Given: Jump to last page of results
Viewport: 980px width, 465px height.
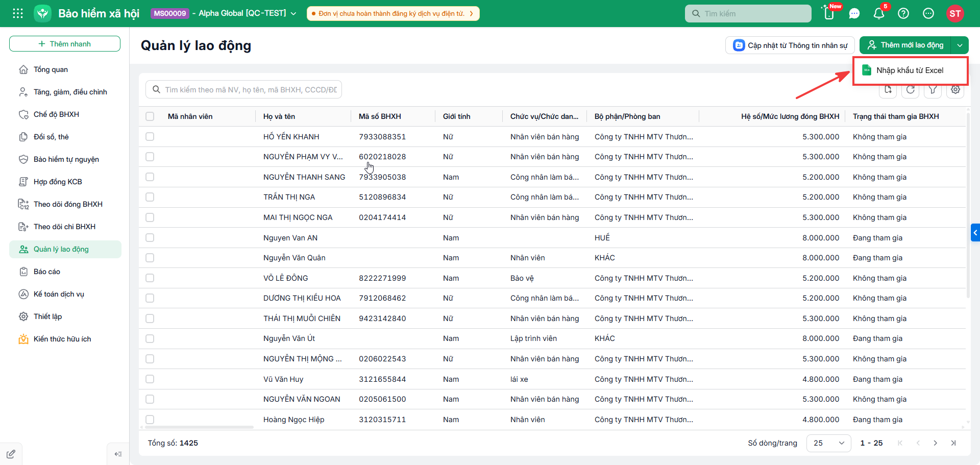Looking at the screenshot, I should (x=953, y=443).
